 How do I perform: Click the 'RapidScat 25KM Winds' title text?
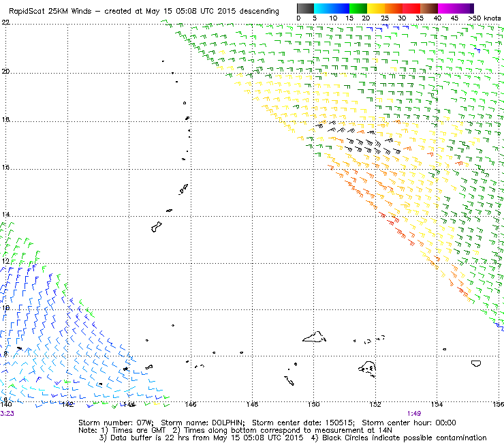pyautogui.click(x=50, y=12)
